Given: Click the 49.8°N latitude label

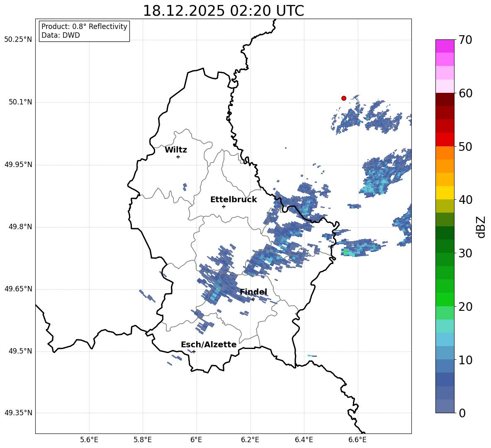Looking at the screenshot, I should point(20,227).
